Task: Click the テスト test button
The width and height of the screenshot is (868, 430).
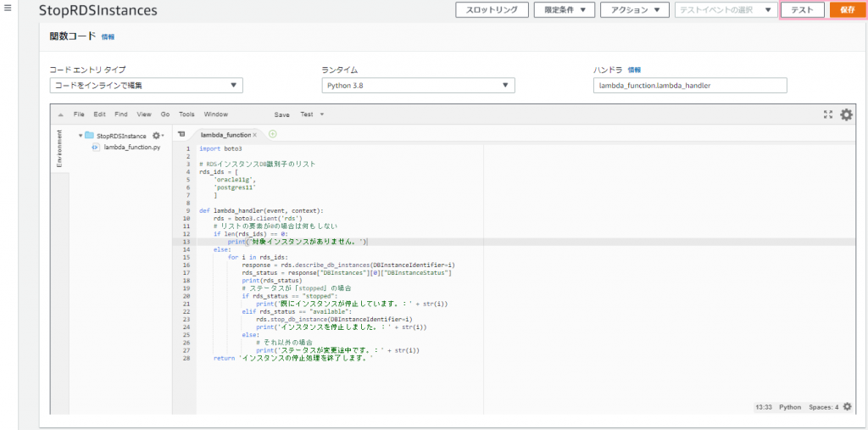Action: 802,10
